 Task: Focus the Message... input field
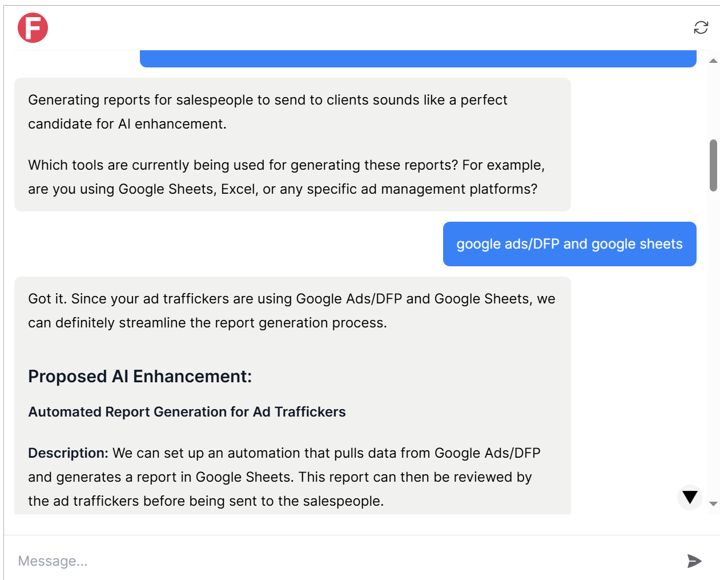pos(343,561)
